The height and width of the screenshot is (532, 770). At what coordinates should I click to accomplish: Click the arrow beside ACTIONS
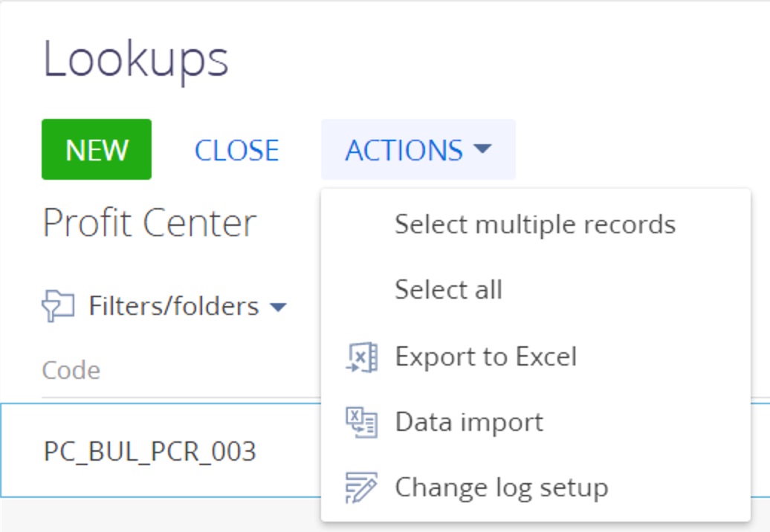(x=482, y=149)
